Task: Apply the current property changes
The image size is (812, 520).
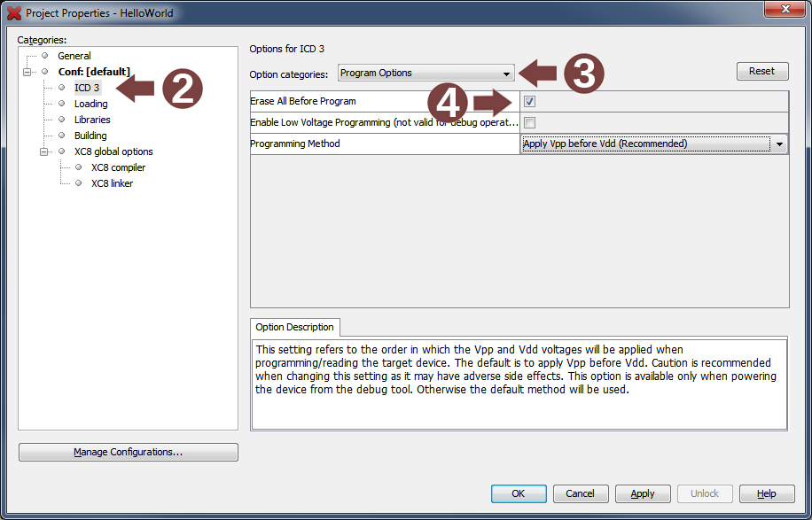Action: click(x=643, y=493)
